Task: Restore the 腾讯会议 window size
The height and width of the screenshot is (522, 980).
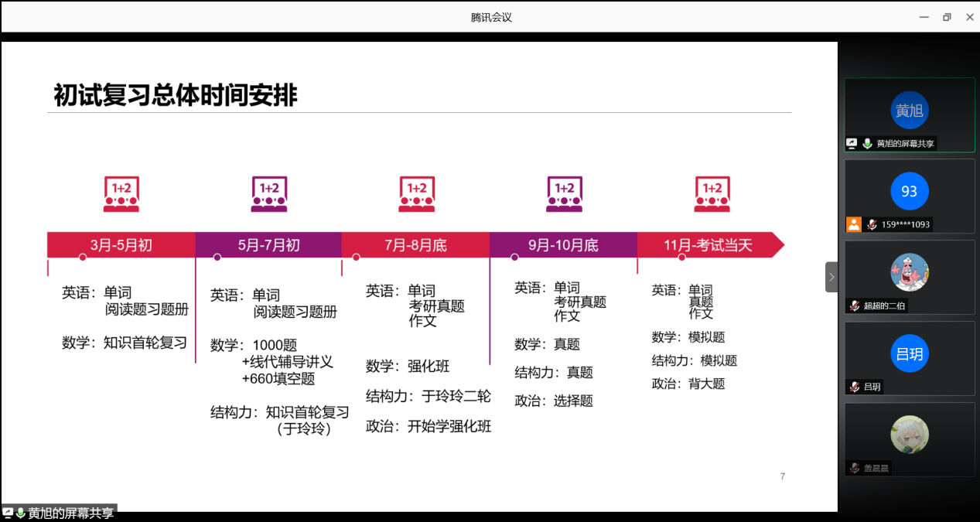Action: 947,17
